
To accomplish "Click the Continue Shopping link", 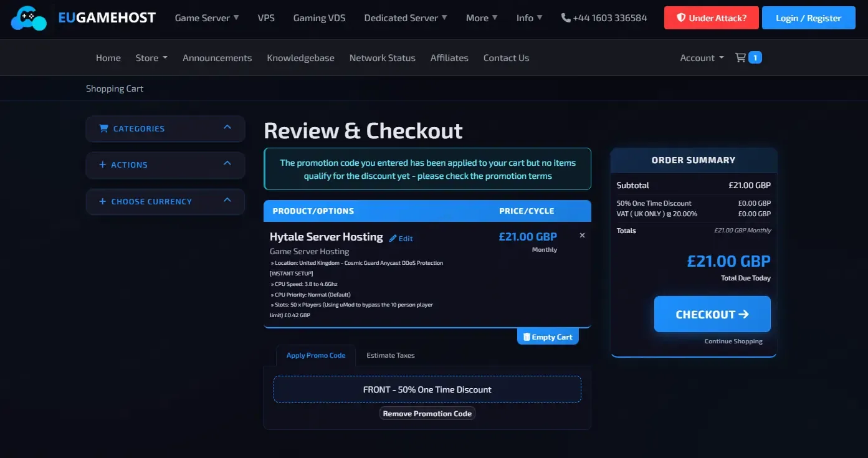I will click(733, 341).
